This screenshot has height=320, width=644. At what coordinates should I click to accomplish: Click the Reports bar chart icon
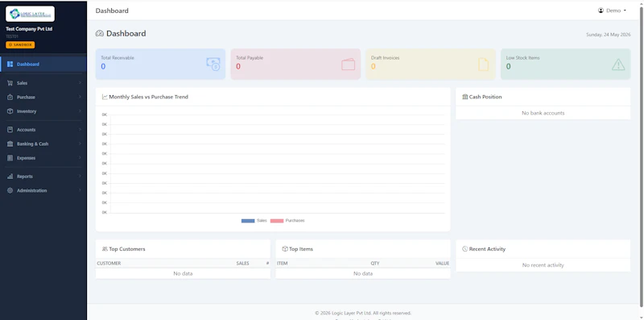pos(10,177)
